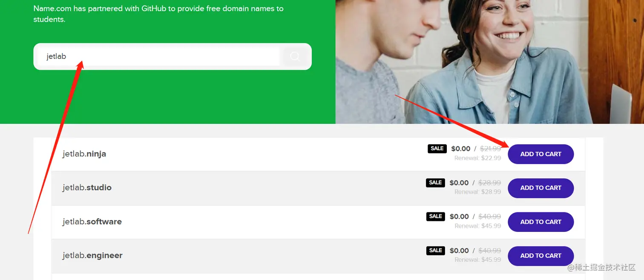The height and width of the screenshot is (280, 644).
Task: Focus the jetlab domain search field
Action: (x=158, y=56)
